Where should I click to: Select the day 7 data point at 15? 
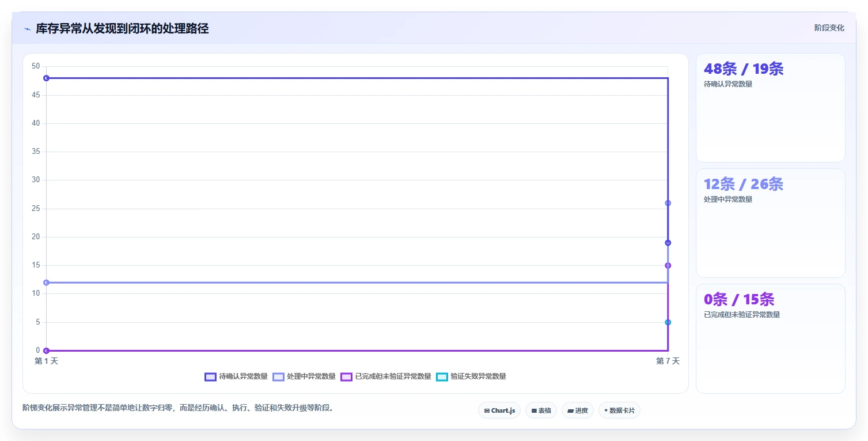(x=668, y=265)
